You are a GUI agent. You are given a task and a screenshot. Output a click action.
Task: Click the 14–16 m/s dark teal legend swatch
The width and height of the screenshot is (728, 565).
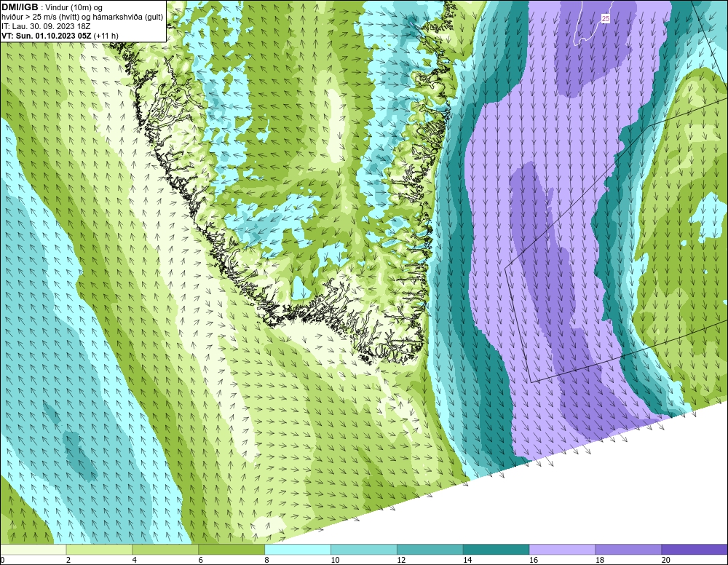pos(496,550)
